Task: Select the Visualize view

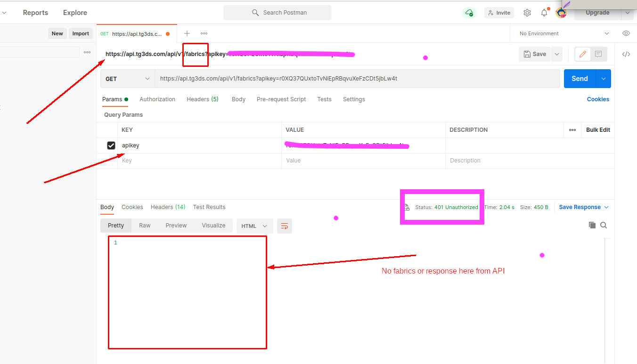Action: coord(213,226)
